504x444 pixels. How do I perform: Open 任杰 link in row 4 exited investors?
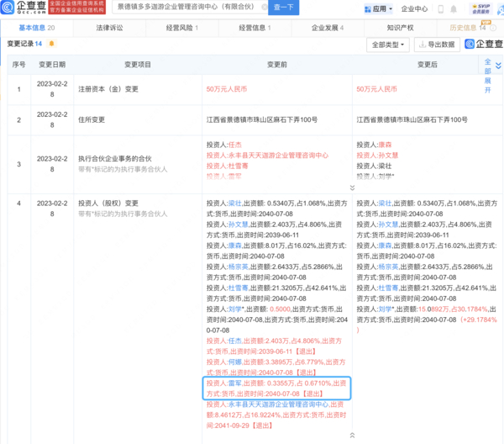click(x=234, y=341)
